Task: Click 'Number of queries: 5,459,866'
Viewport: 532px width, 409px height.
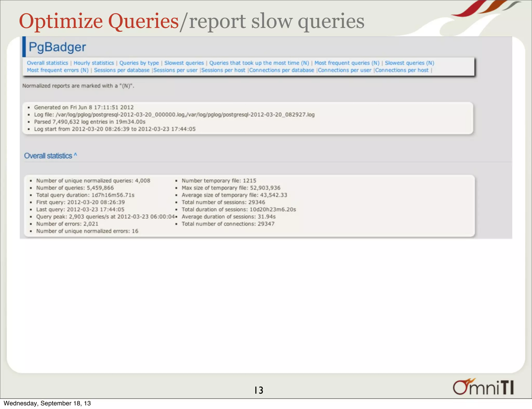Action: 75,188
